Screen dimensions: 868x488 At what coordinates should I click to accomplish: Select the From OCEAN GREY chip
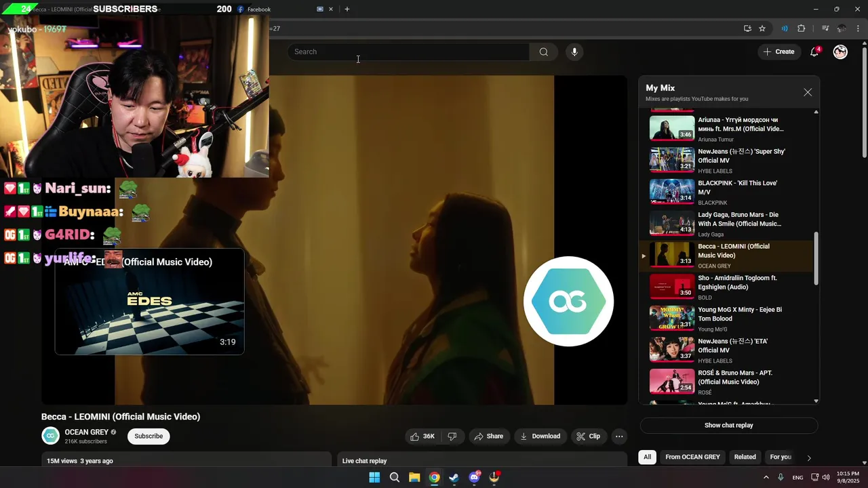tap(692, 457)
